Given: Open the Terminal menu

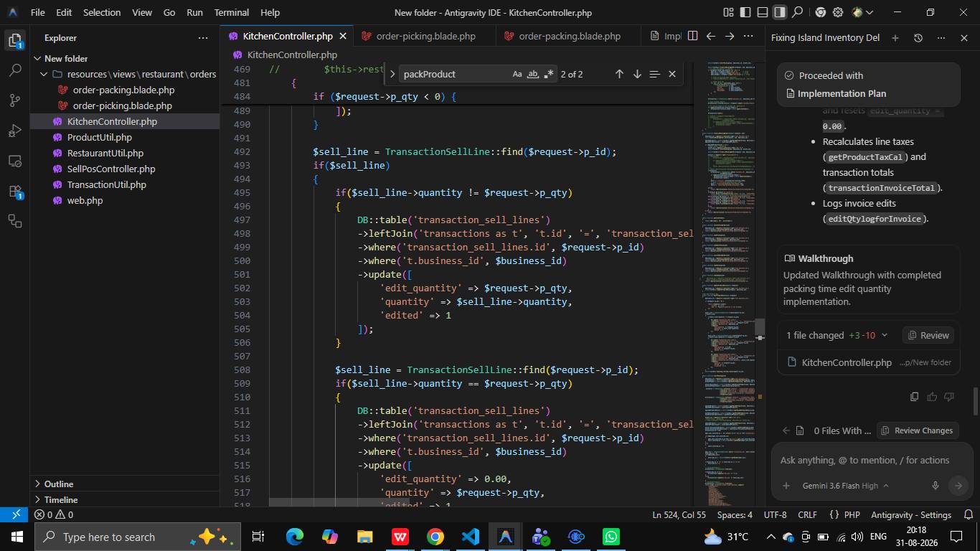Looking at the screenshot, I should click(x=232, y=12).
